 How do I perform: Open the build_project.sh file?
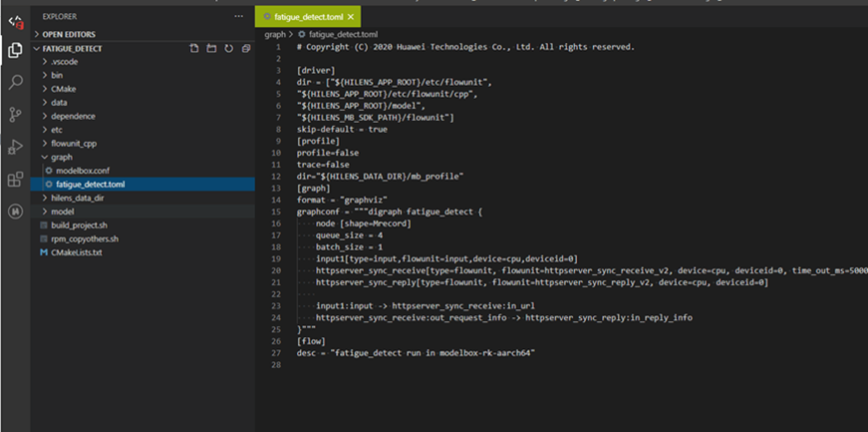(x=143, y=225)
